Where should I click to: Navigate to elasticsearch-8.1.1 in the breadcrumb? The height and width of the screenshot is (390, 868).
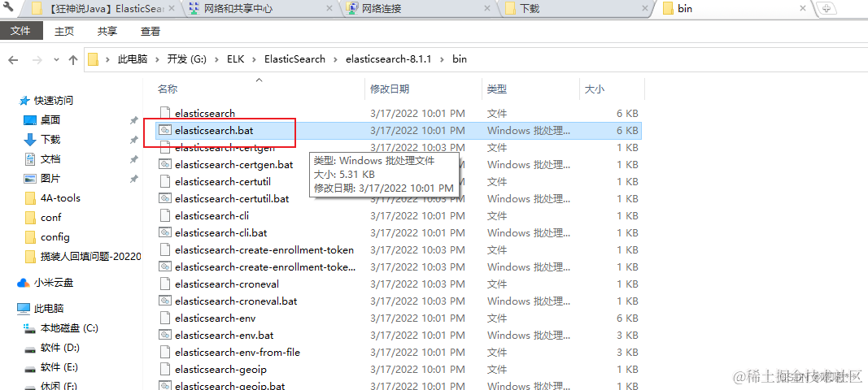pos(389,59)
